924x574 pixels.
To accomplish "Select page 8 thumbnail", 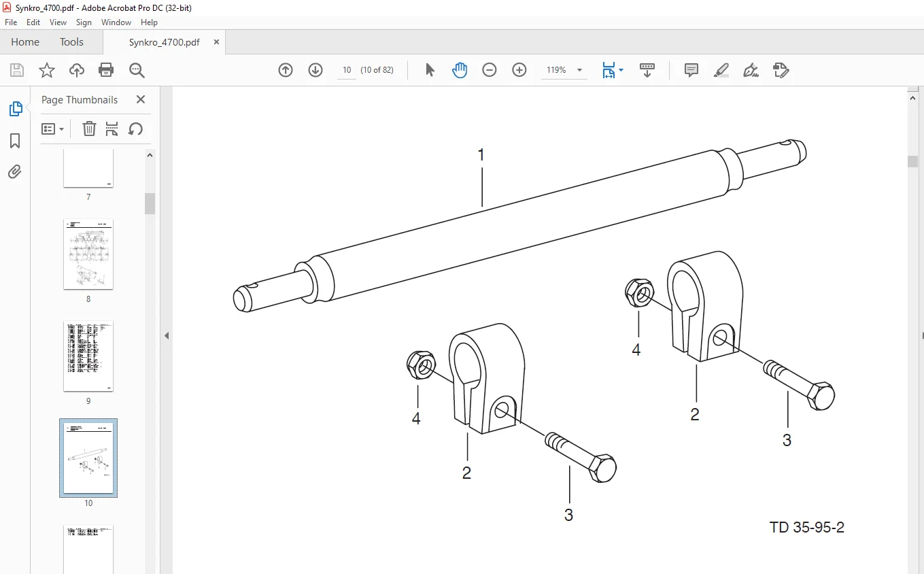I will coord(88,254).
